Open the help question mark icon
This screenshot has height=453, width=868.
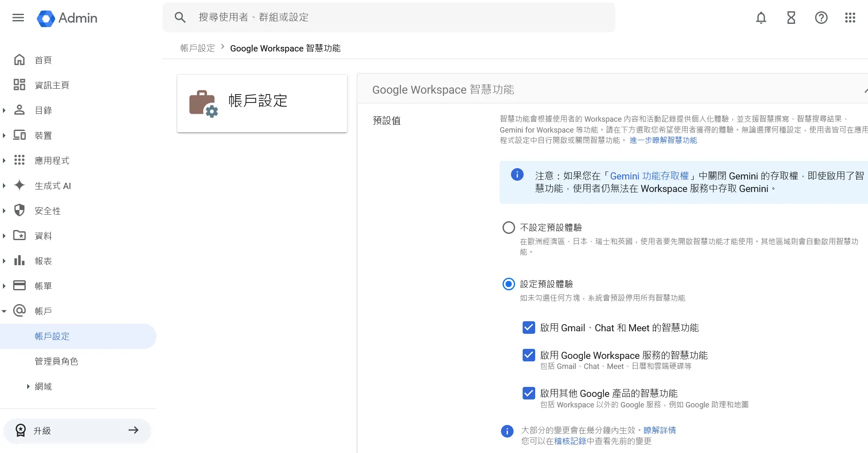click(x=821, y=18)
